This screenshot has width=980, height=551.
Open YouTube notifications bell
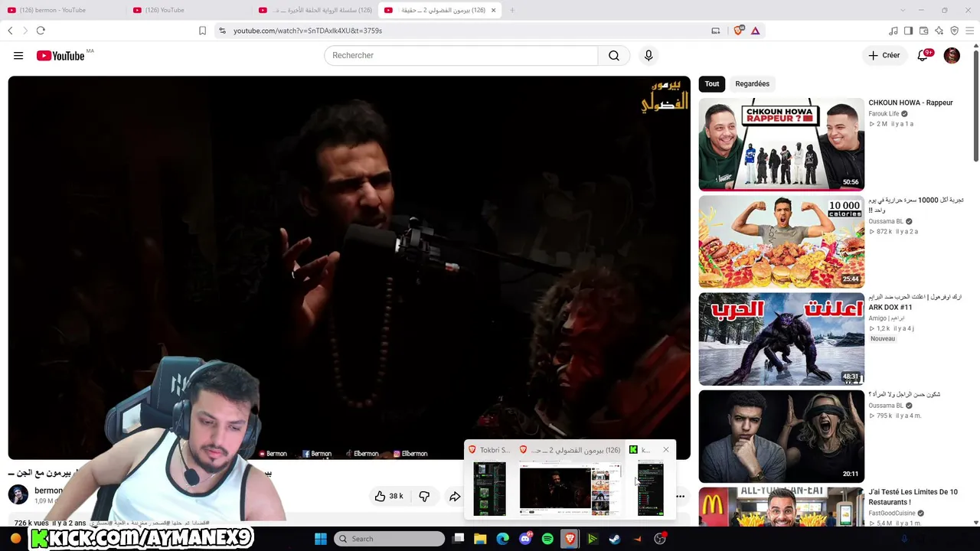pyautogui.click(x=923, y=55)
